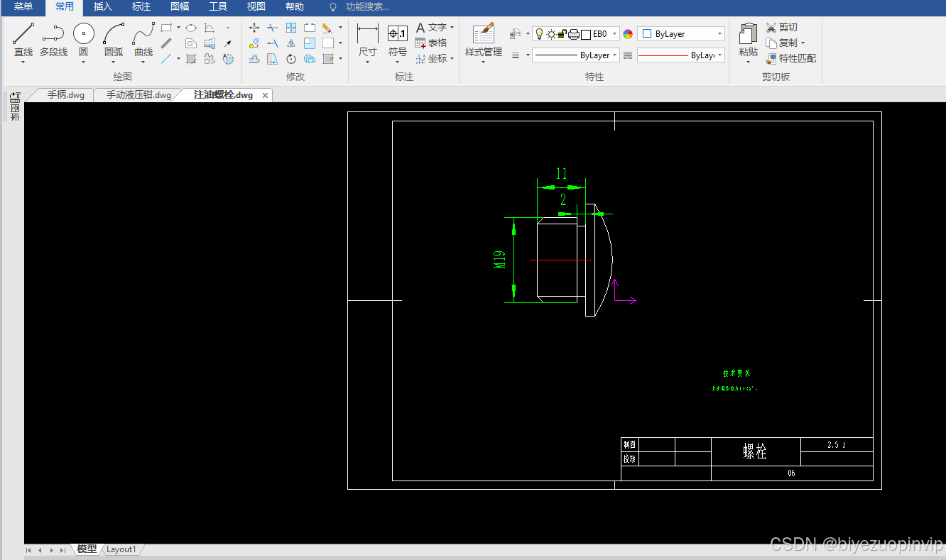Click the color wheel icon

(x=628, y=34)
